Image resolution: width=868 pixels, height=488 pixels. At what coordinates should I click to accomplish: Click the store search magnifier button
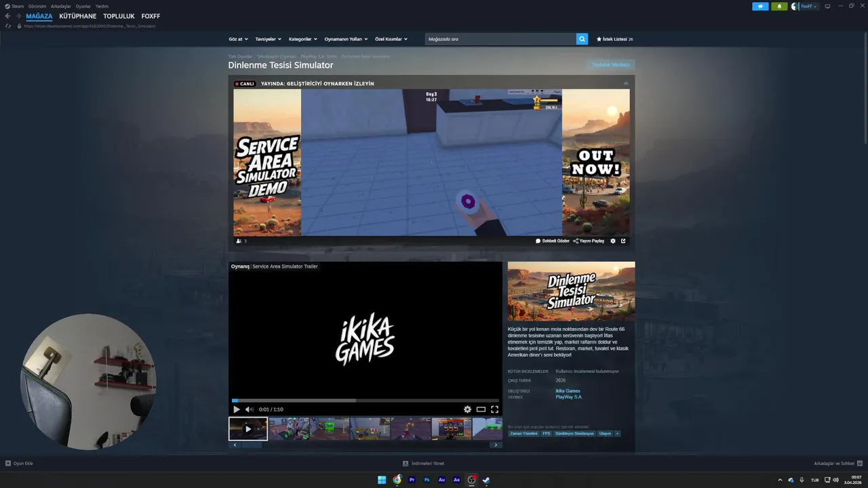coord(582,39)
